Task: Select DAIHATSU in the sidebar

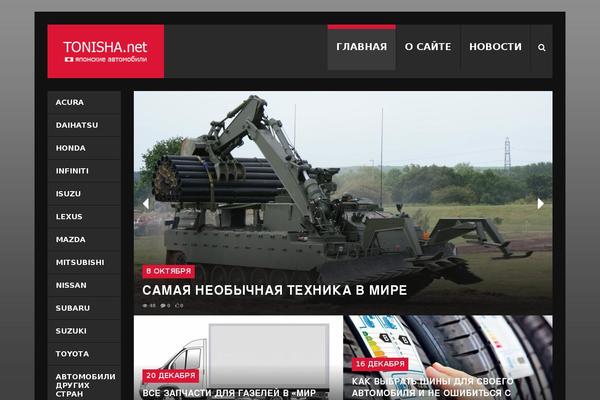Action: [x=84, y=125]
